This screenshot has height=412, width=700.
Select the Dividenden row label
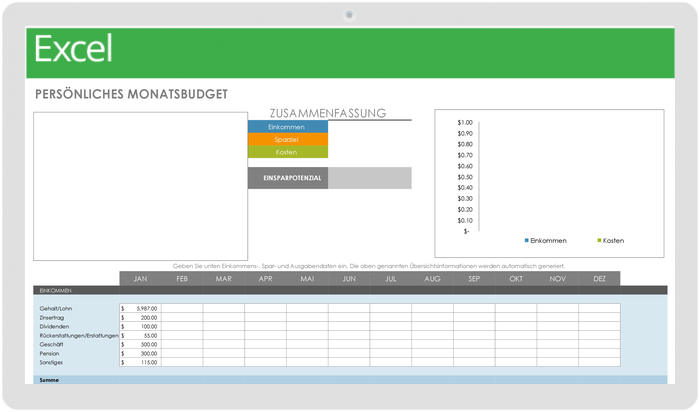point(54,326)
